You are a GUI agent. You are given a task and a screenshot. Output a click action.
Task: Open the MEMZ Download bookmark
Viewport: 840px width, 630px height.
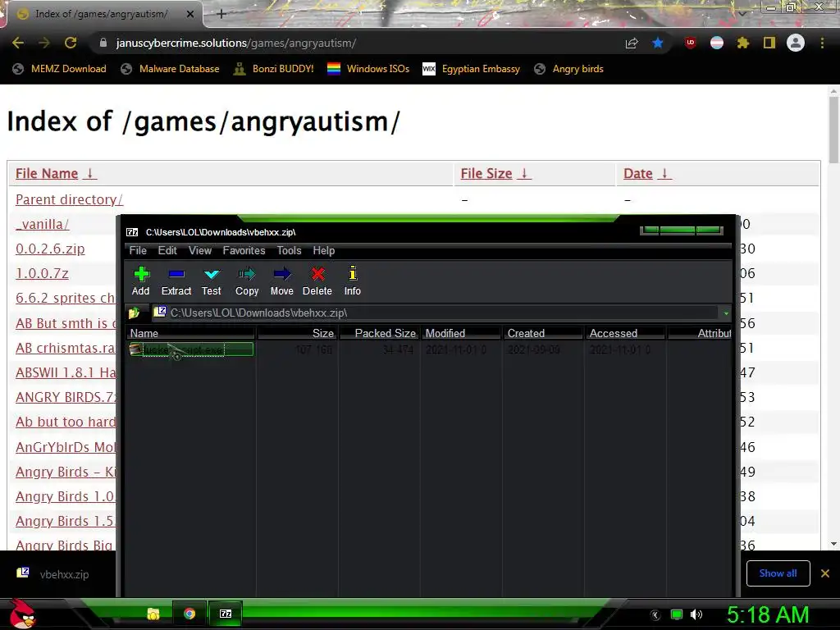59,69
